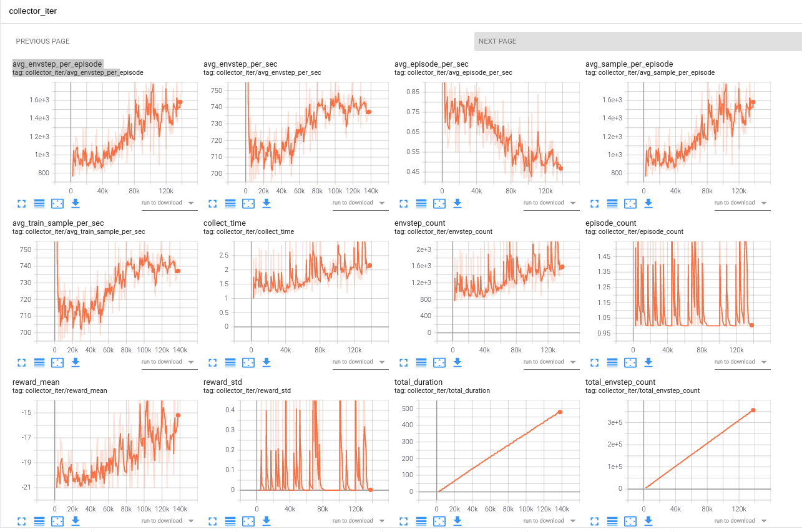Download avg_envstep_per_sec chart data

pyautogui.click(x=267, y=203)
